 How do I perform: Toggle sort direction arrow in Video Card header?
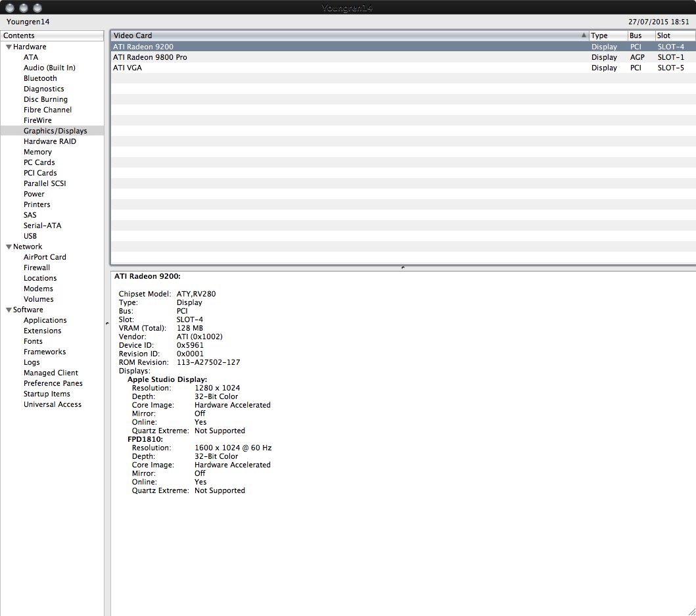click(584, 35)
